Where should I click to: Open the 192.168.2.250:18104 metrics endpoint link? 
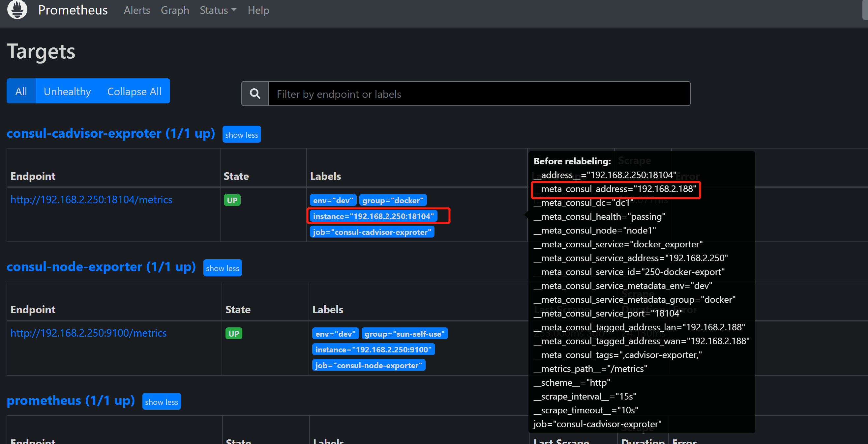(91, 200)
